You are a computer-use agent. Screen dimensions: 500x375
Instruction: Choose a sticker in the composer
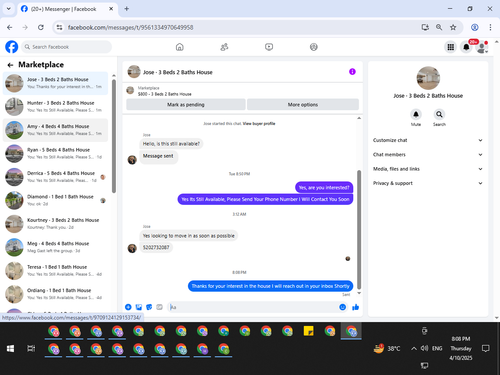(x=149, y=307)
